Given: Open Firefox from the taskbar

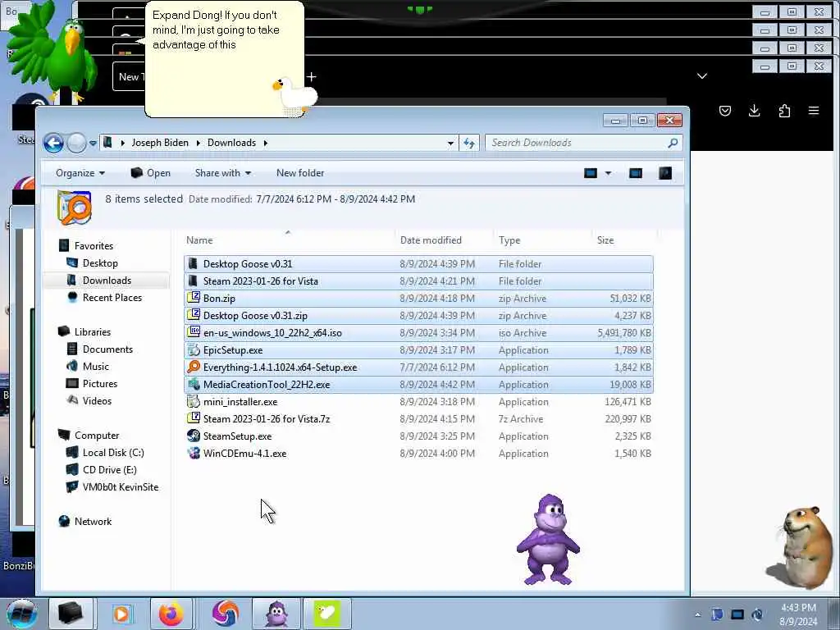Looking at the screenshot, I should (x=171, y=614).
